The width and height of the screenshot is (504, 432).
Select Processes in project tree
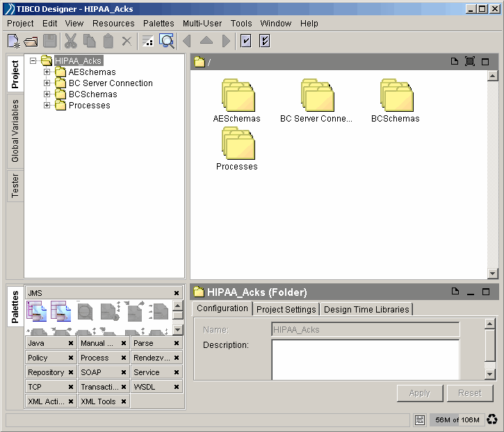(90, 105)
